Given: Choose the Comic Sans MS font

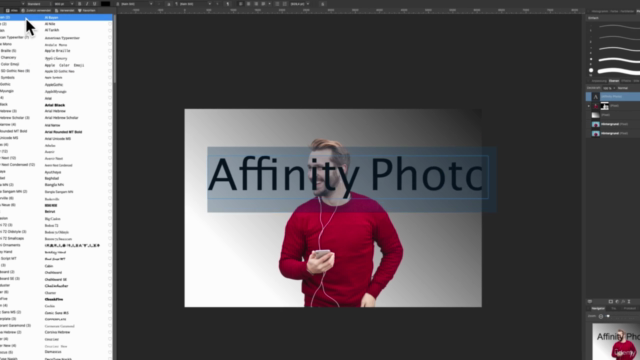Looking at the screenshot, I should point(56,313).
